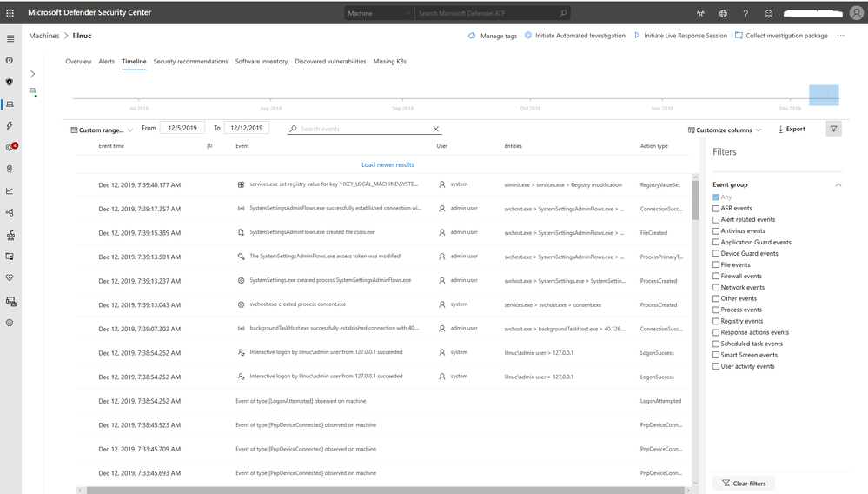Open the community network icon in header

[700, 13]
